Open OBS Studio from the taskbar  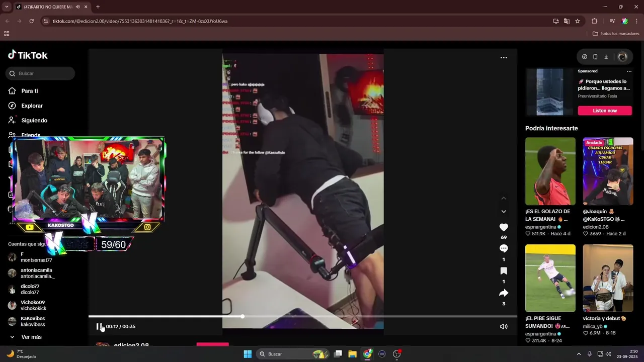pyautogui.click(x=397, y=354)
